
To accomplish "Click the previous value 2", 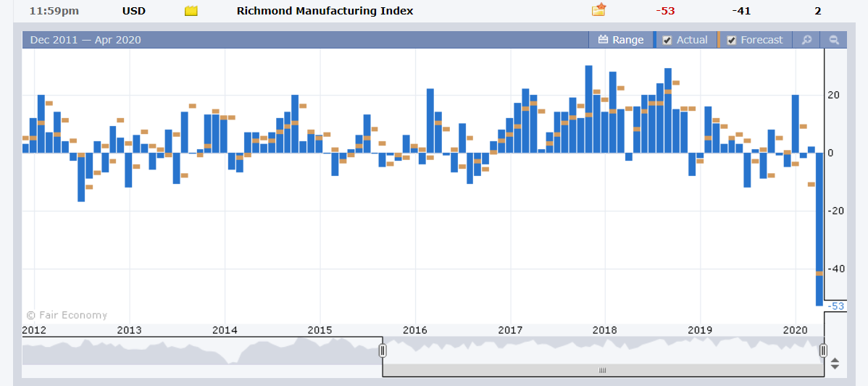I will pos(817,11).
